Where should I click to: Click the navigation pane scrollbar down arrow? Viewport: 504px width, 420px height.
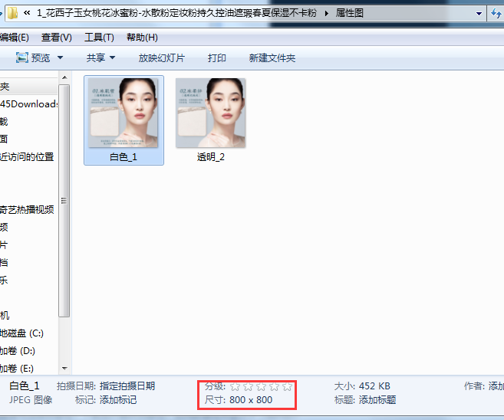pyautogui.click(x=64, y=368)
